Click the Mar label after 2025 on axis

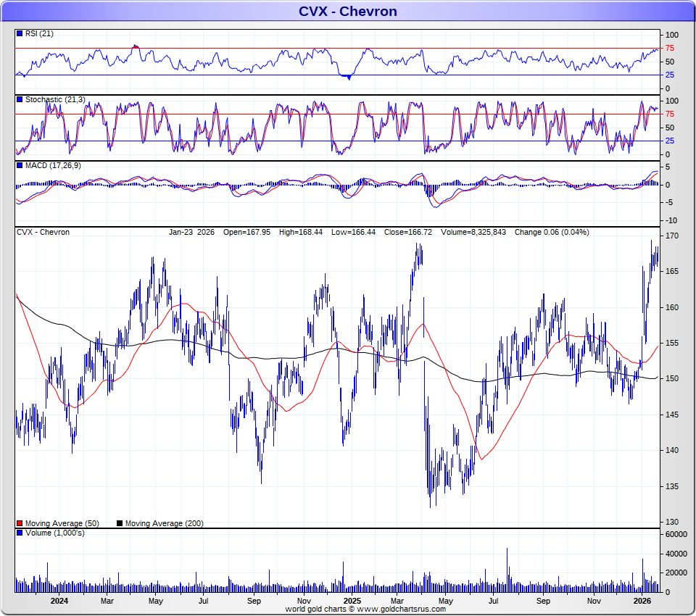[397, 601]
